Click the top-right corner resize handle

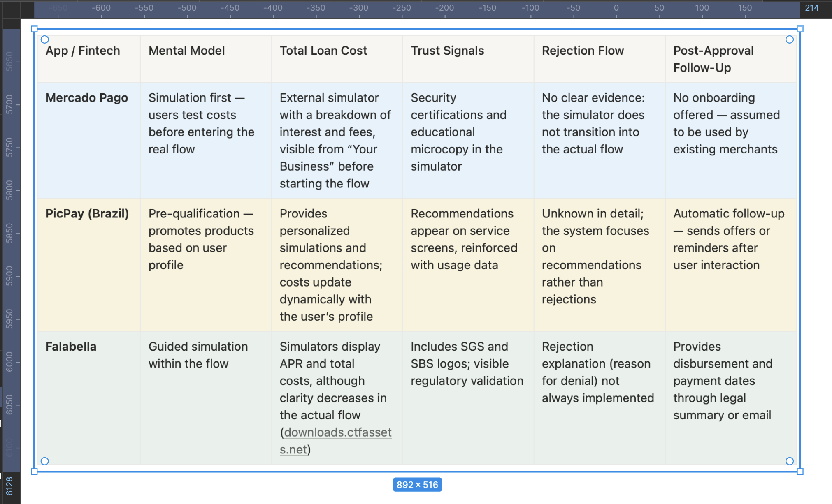coord(800,29)
